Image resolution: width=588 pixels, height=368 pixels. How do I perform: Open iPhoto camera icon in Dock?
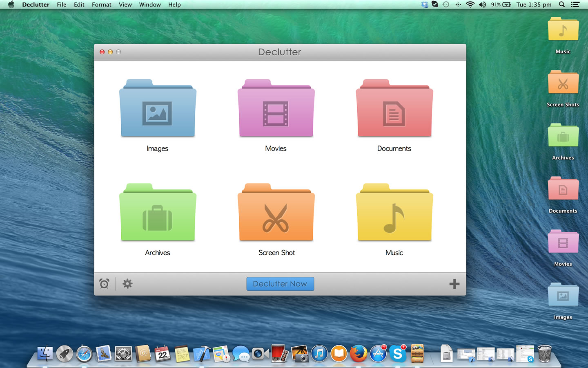300,354
